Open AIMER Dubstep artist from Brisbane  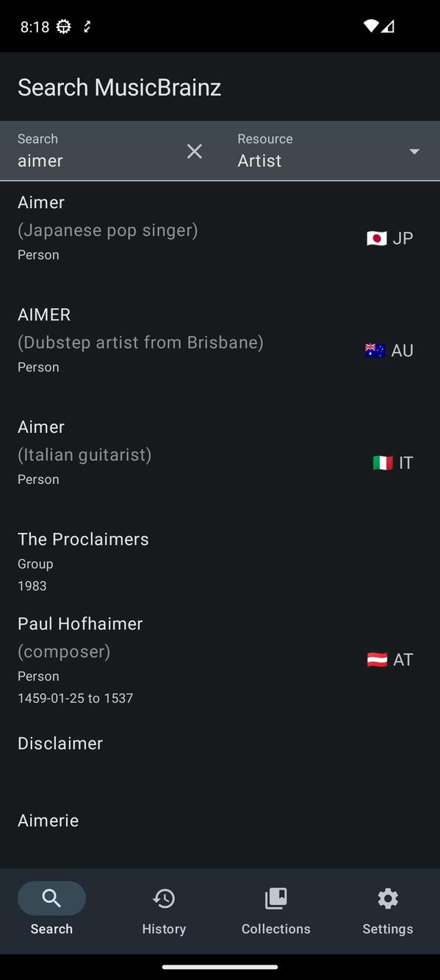coord(220,350)
